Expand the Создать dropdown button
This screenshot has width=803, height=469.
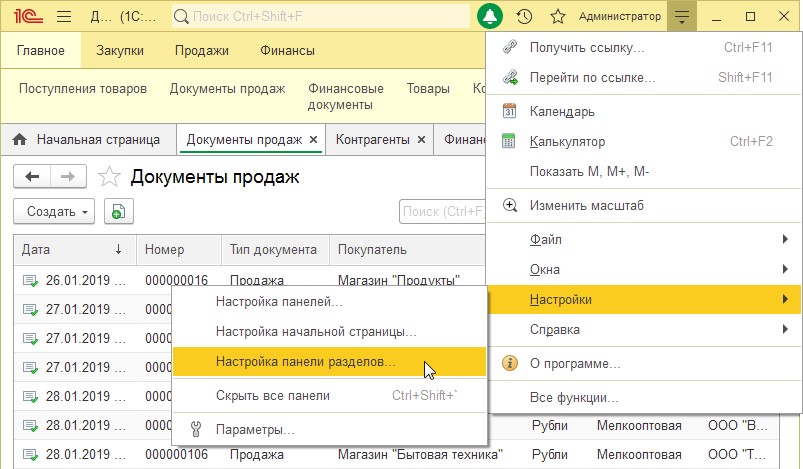click(53, 211)
